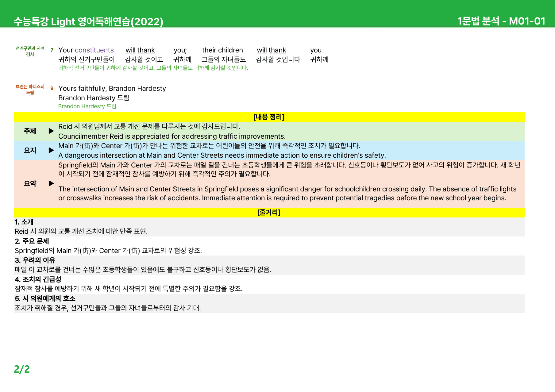The height and width of the screenshot is (392, 555).
Task: Click the 주제 row label
Action: (x=30, y=131)
